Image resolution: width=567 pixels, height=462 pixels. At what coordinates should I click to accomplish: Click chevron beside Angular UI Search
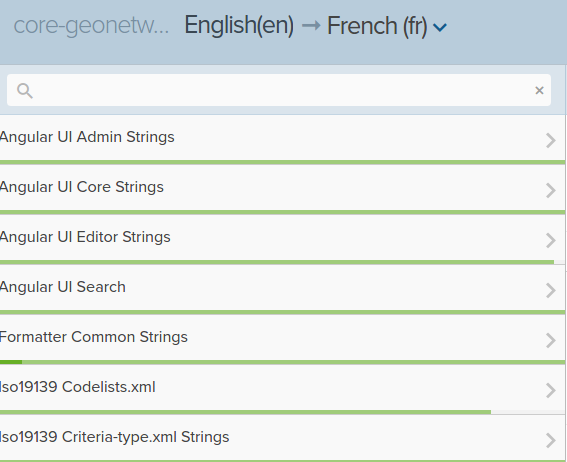tap(550, 290)
